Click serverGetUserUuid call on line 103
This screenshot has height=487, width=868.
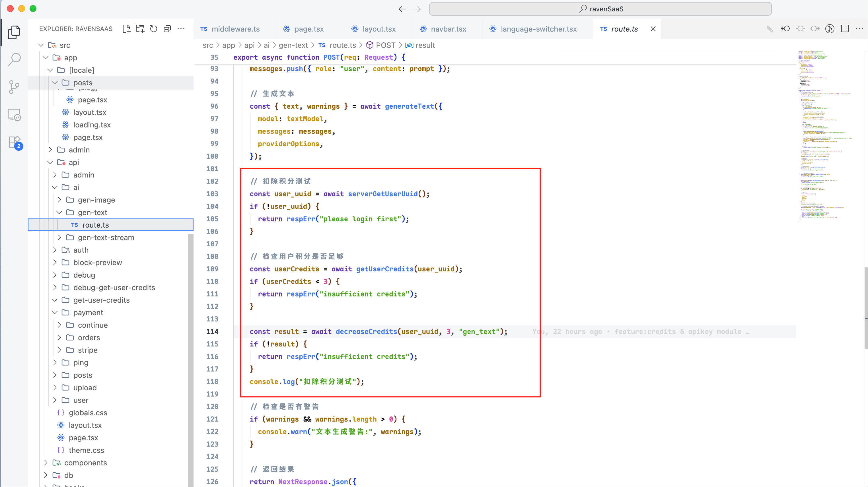point(383,194)
